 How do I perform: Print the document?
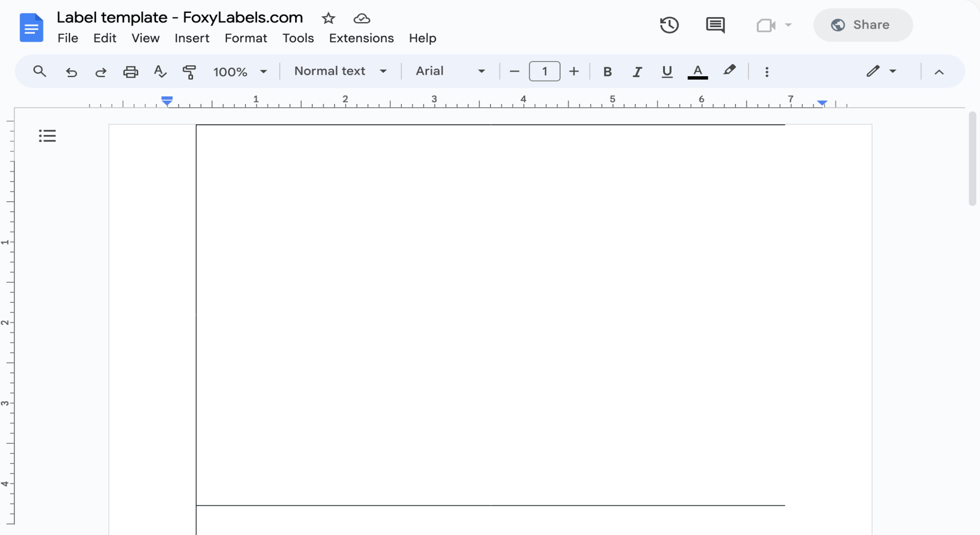click(131, 72)
